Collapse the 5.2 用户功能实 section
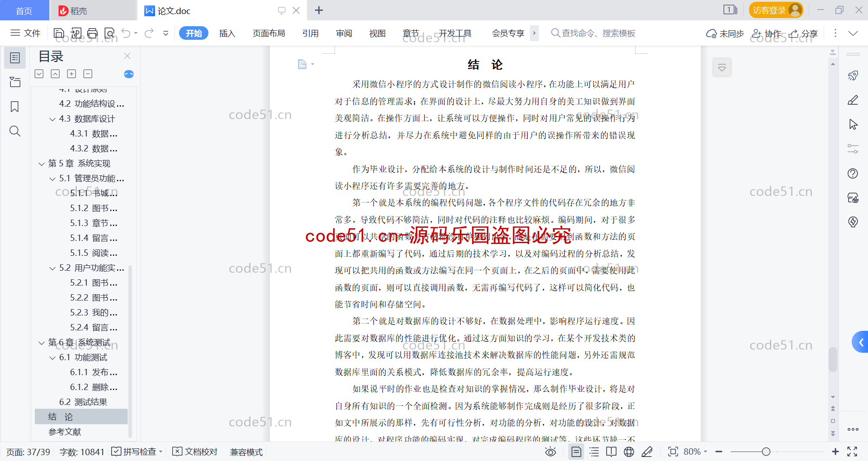 point(52,268)
